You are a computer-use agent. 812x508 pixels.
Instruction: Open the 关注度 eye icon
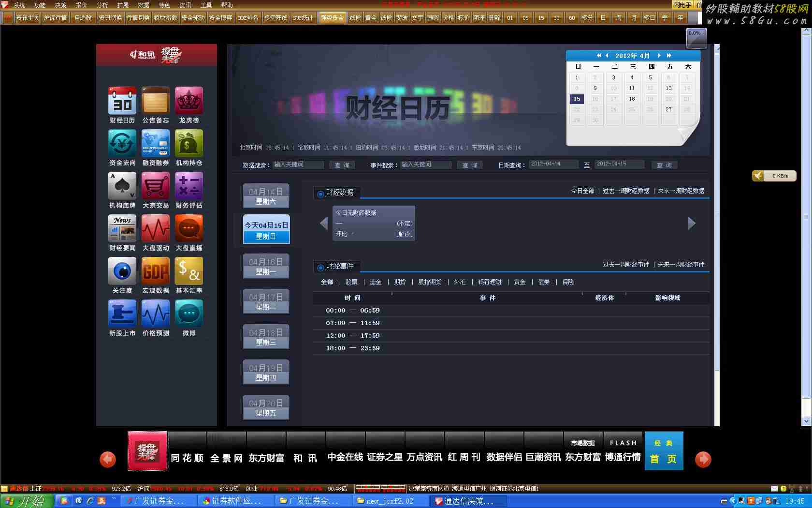coord(122,271)
